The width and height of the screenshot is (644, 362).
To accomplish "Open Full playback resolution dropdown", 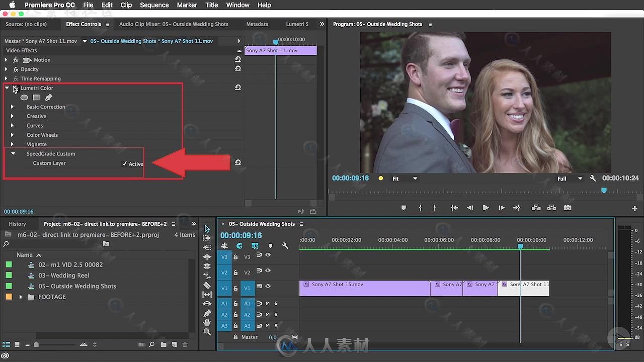I will [x=570, y=178].
